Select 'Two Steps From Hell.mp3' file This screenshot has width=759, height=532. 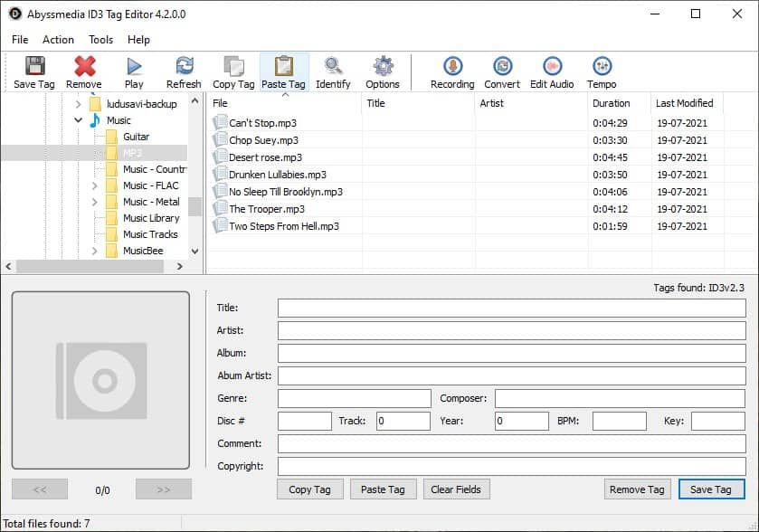point(284,226)
